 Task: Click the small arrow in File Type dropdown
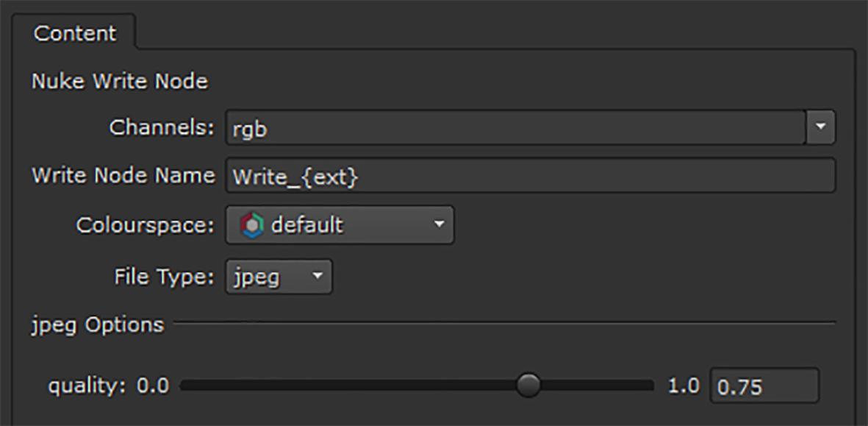pos(318,277)
